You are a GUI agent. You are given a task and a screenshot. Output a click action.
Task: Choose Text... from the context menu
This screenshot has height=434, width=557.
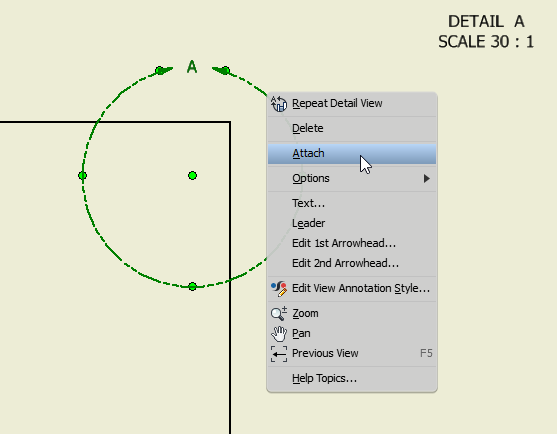point(352,203)
